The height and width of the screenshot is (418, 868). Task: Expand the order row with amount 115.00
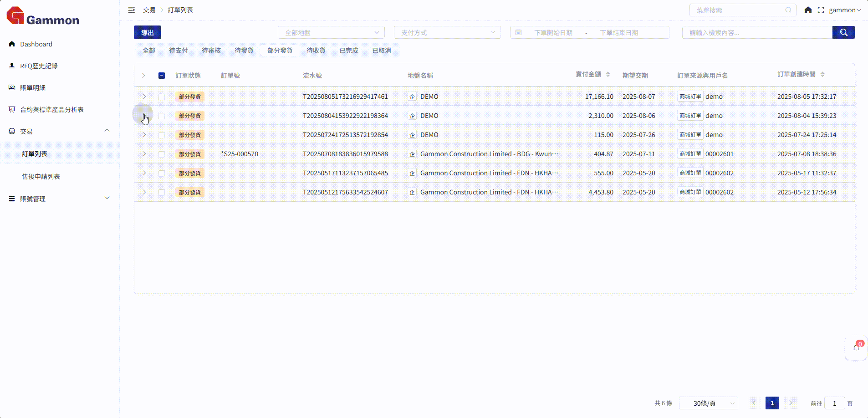point(144,135)
